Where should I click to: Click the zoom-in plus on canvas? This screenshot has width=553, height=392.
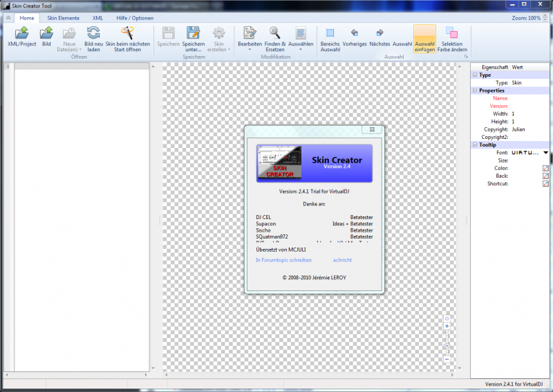coord(447,326)
